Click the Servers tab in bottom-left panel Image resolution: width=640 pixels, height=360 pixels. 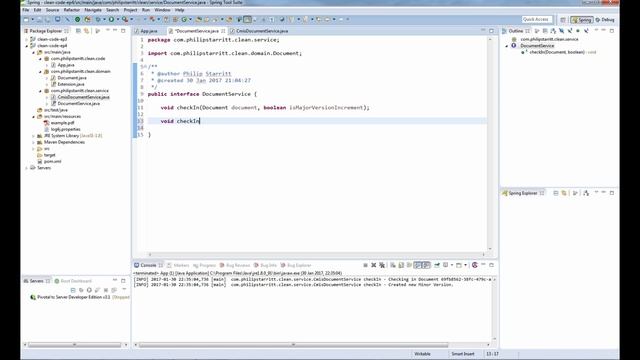(x=36, y=281)
